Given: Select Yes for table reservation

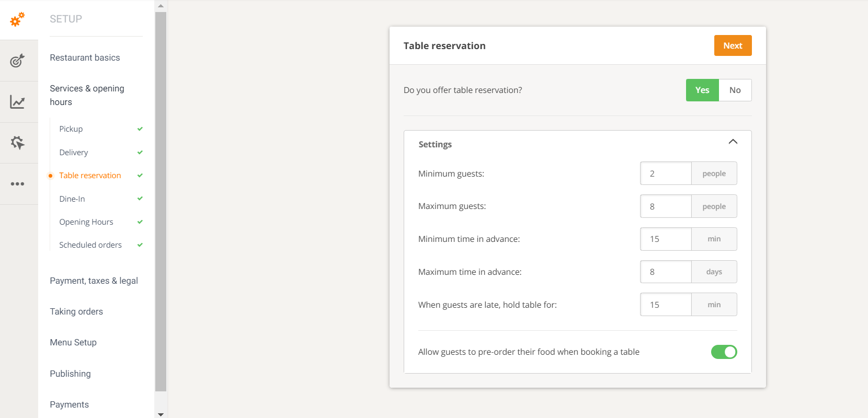Looking at the screenshot, I should point(702,90).
